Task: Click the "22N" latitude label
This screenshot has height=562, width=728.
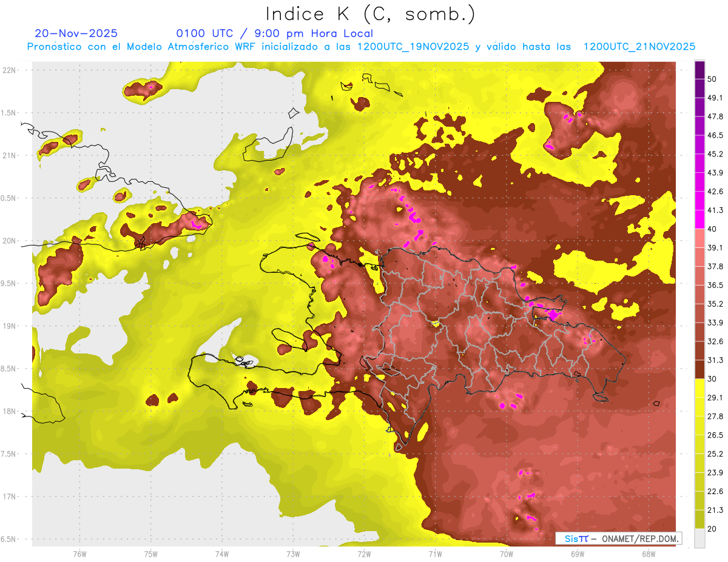Action: point(9,70)
